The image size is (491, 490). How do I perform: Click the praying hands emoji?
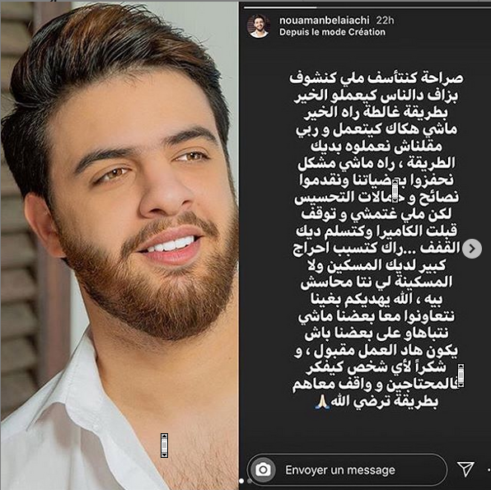click(x=323, y=402)
